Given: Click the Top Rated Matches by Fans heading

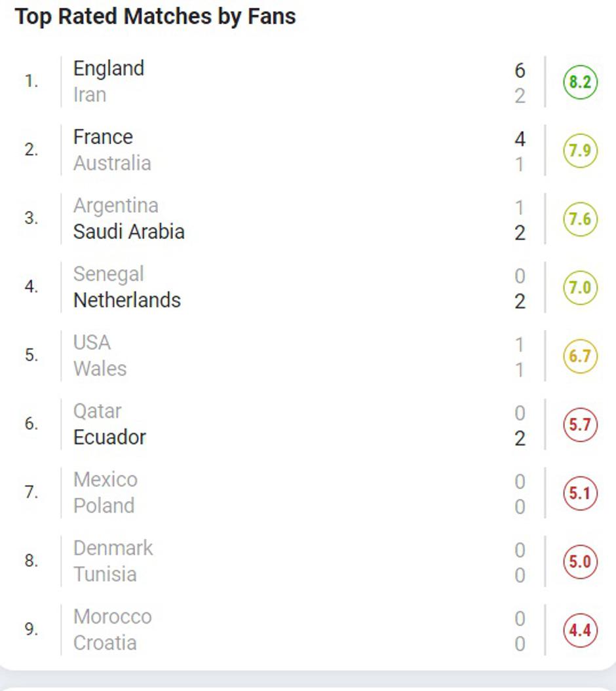Looking at the screenshot, I should click(155, 17).
